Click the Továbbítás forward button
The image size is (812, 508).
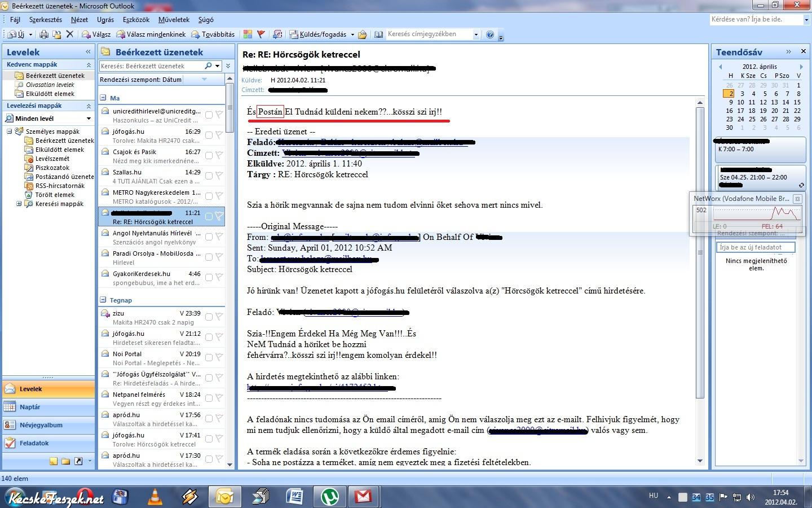pyautogui.click(x=213, y=34)
